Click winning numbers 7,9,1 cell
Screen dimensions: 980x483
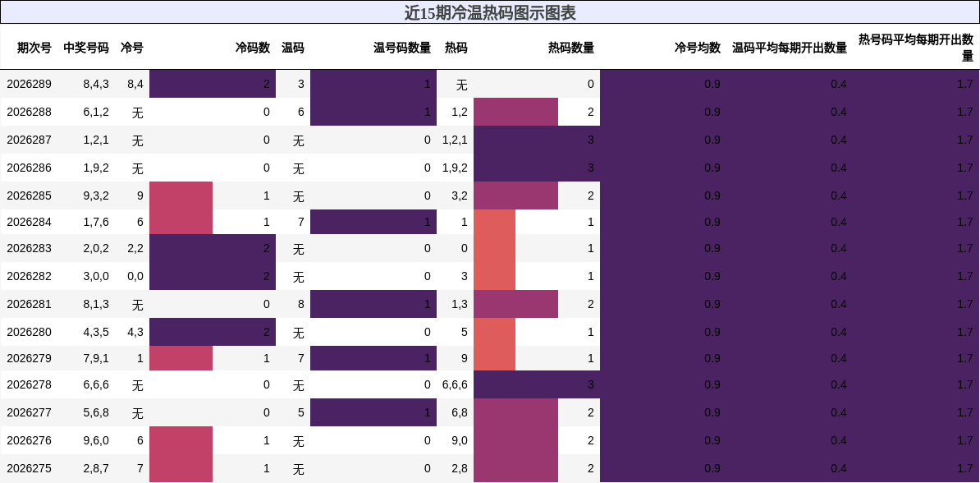point(96,358)
